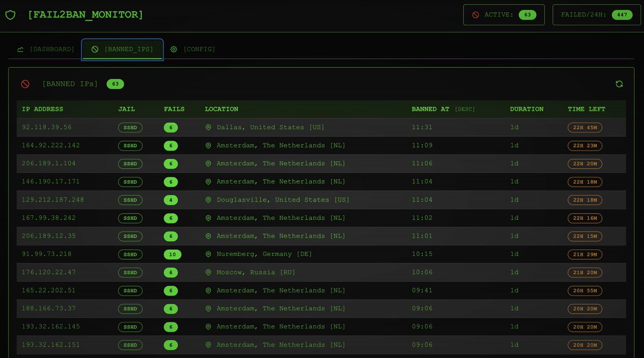Sort the table by JAIL column header
This screenshot has height=358, width=644.
(127, 109)
